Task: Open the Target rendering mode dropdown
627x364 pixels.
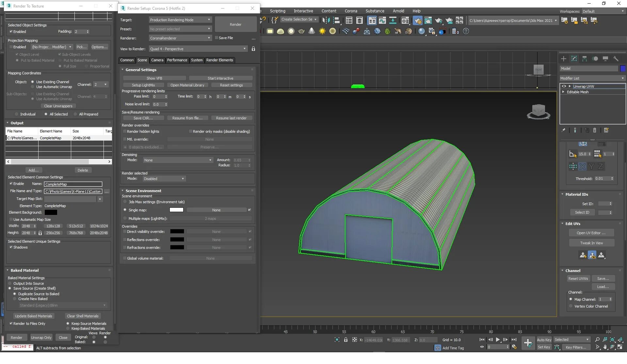Action: pyautogui.click(x=180, y=20)
